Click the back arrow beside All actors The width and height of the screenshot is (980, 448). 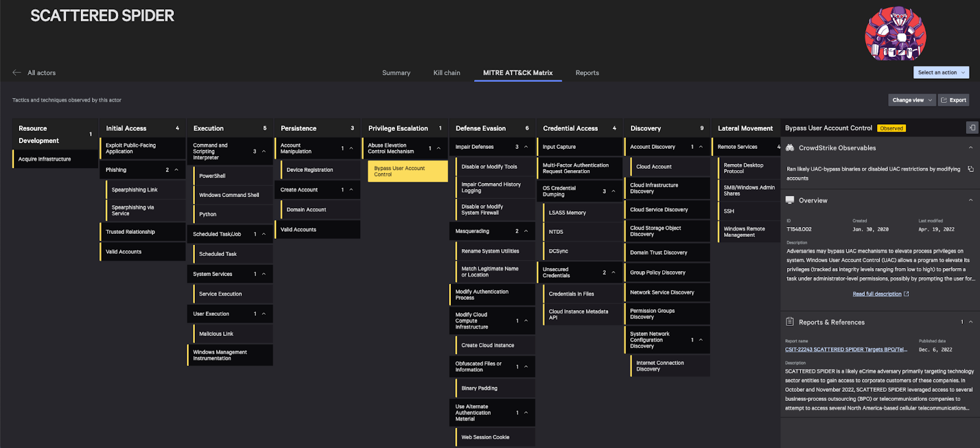click(x=17, y=73)
